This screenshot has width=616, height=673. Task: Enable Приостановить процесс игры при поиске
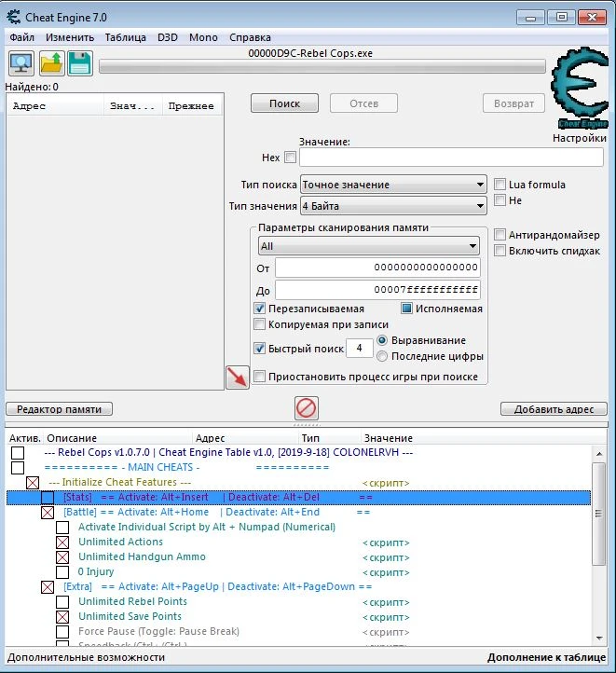pos(259,377)
